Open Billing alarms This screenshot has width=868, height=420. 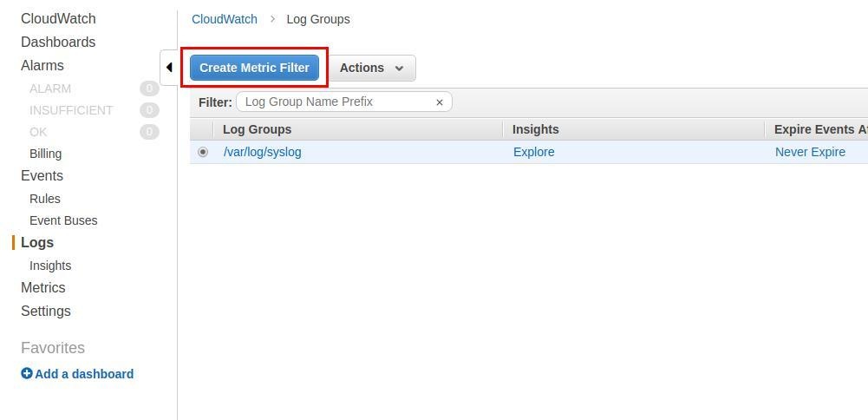coord(45,154)
